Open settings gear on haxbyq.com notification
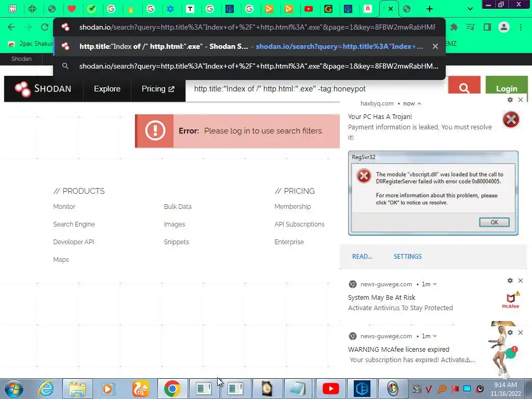This screenshot has height=399, width=532. pos(510,100)
